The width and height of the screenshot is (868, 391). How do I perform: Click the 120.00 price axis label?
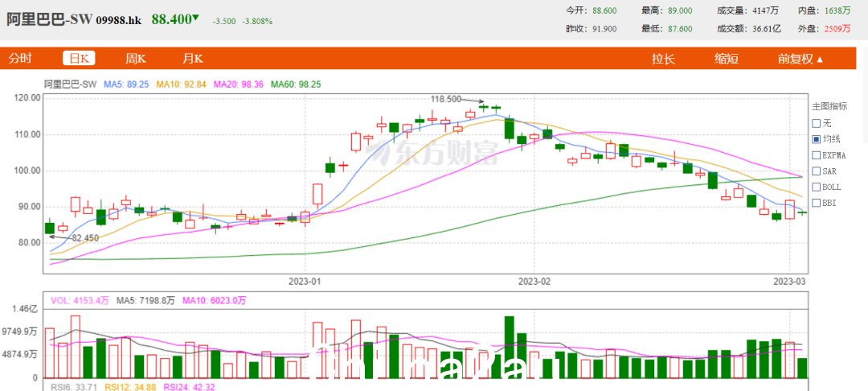pyautogui.click(x=27, y=98)
